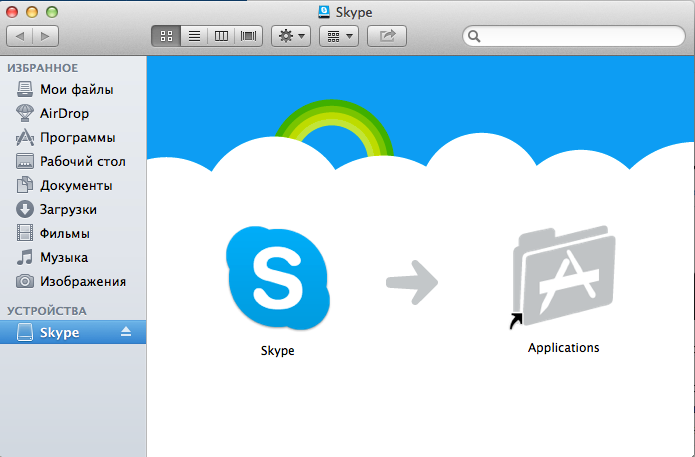Open the Applications folder shortcut

(563, 282)
